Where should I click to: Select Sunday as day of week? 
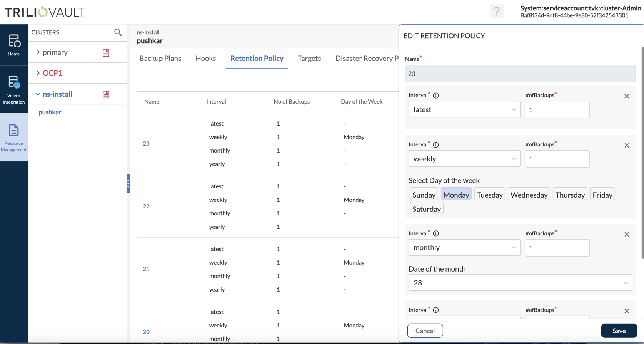424,195
